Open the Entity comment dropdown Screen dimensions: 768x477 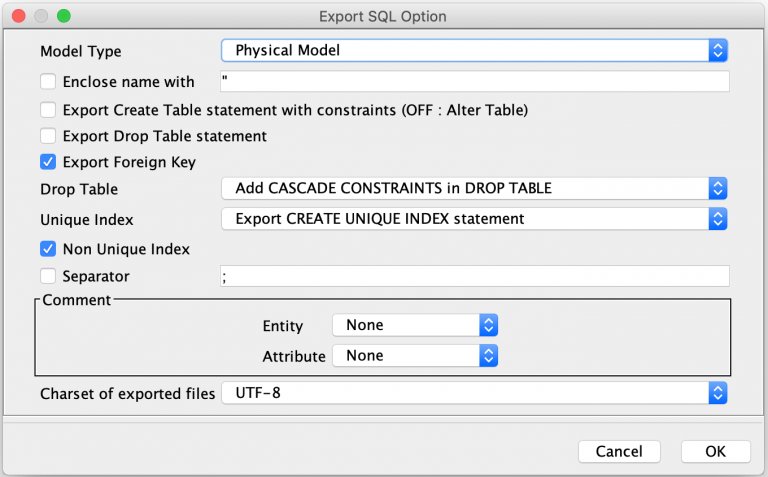[x=415, y=325]
